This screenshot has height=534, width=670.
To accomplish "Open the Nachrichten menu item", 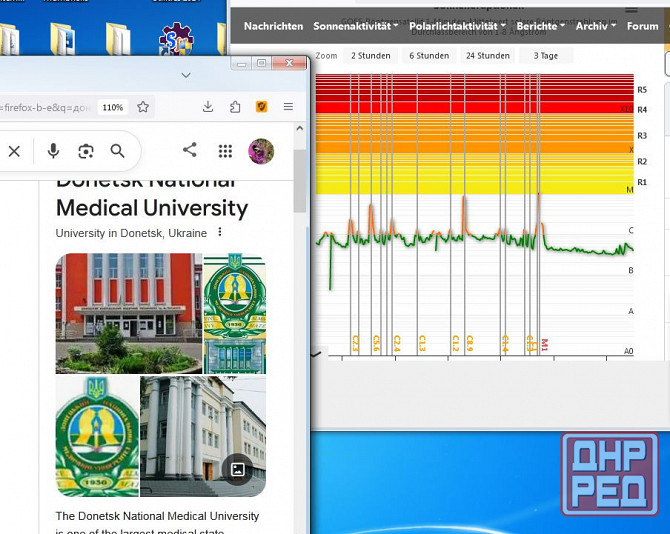I will [x=273, y=26].
